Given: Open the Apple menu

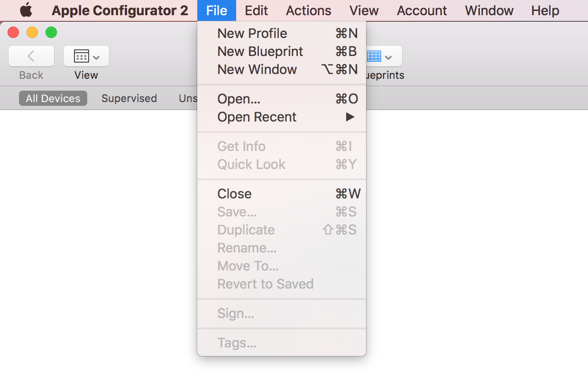Looking at the screenshot, I should (26, 10).
